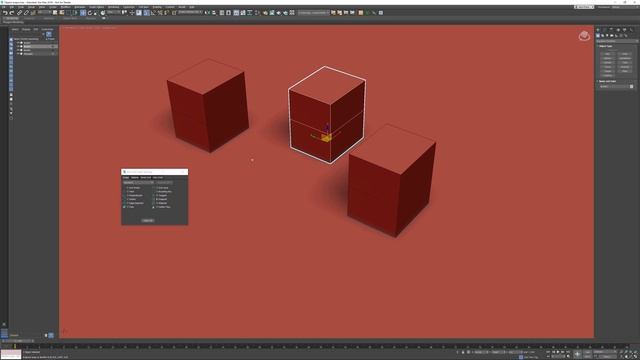This screenshot has width=640, height=360.
Task: Open Display menu in scene explorer
Action: [26, 29]
